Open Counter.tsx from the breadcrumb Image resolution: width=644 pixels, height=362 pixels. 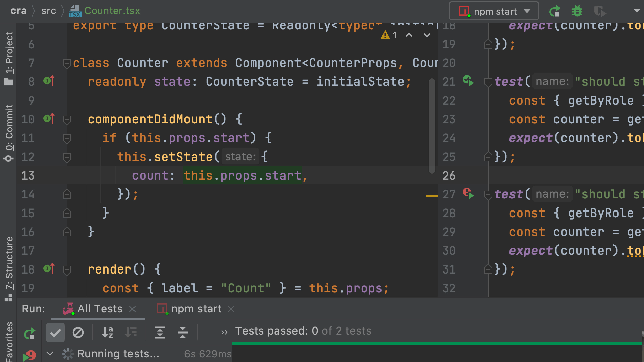pos(112,11)
